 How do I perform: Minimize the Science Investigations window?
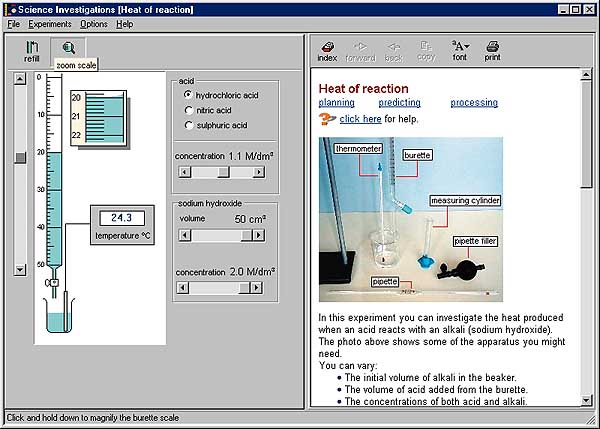[x=563, y=10]
